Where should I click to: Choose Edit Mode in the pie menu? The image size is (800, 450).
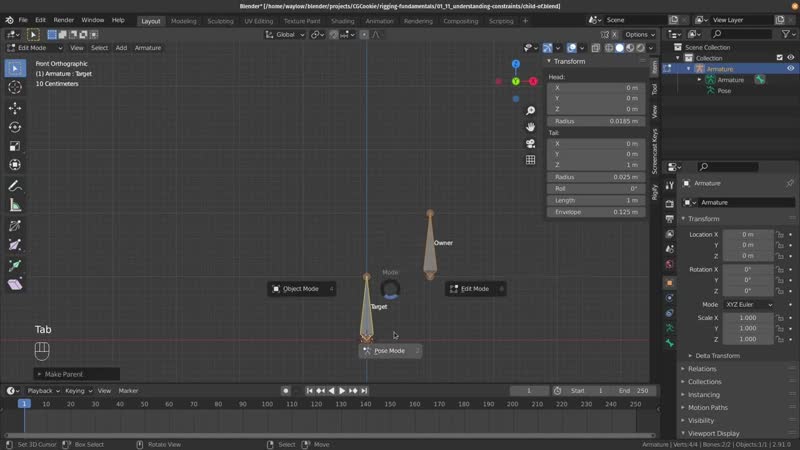click(476, 289)
